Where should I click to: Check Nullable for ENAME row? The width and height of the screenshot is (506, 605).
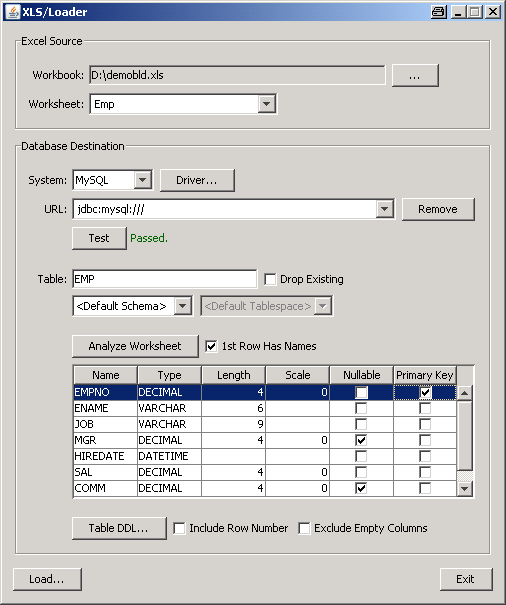361,408
